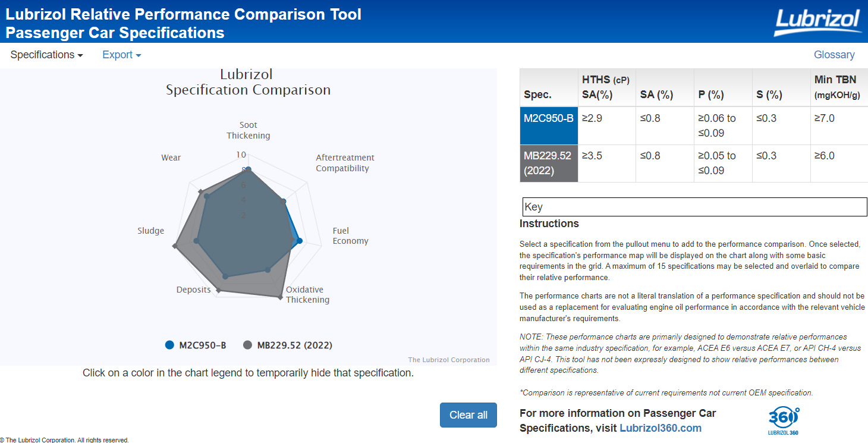Expand the Export dropdown menu
Image resolution: width=868 pixels, height=443 pixels.
(x=121, y=55)
